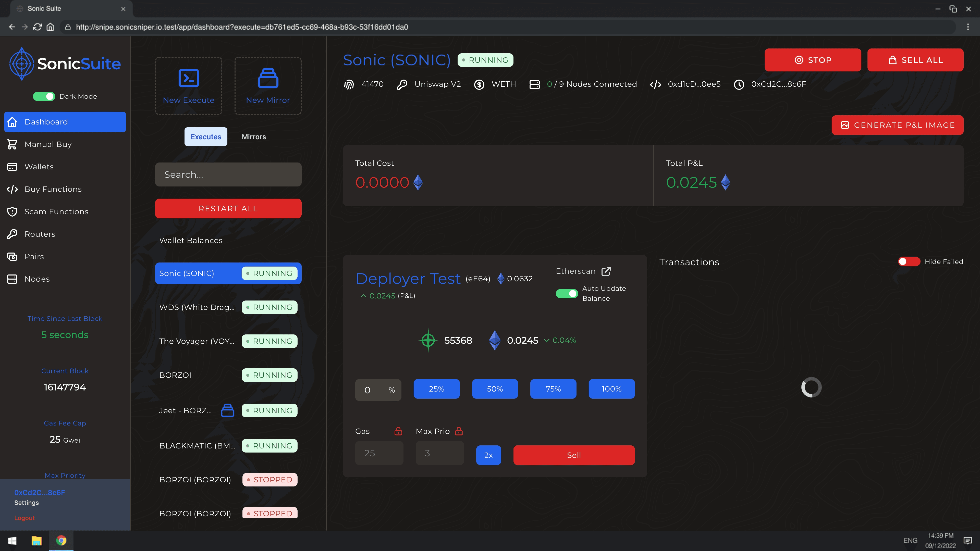Screen dimensions: 980x551
Task: Select the 25% sell amount
Action: pos(436,389)
